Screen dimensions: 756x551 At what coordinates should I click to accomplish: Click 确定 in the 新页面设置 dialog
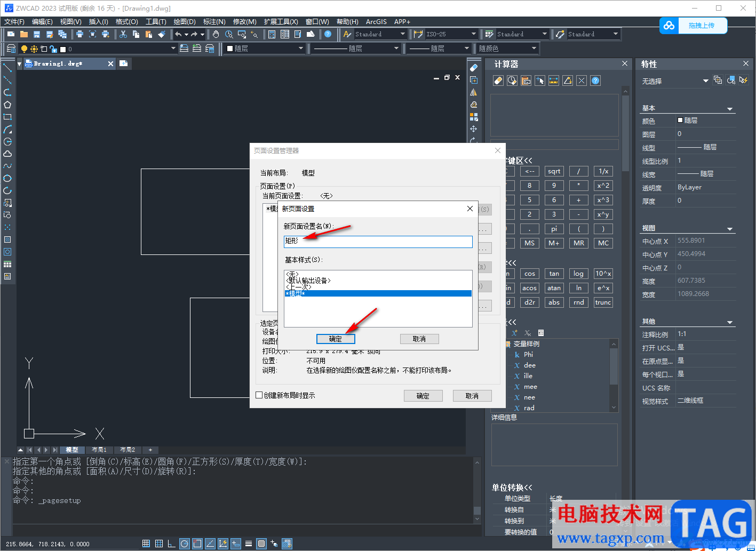point(336,339)
